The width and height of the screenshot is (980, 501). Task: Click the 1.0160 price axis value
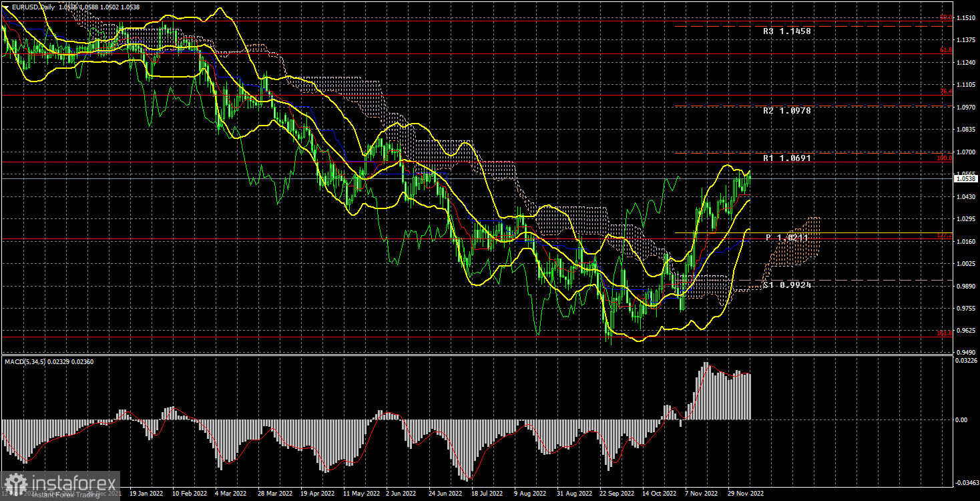966,241
